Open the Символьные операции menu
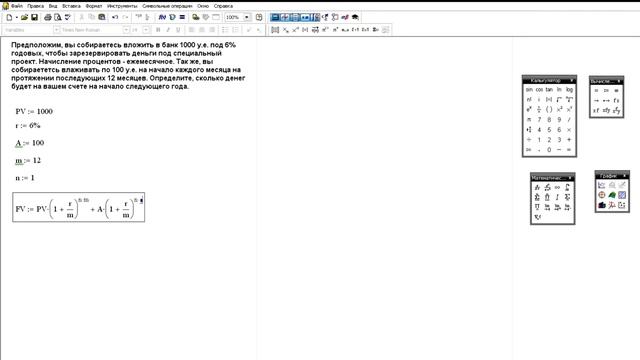The width and height of the screenshot is (640, 360). pos(167,6)
